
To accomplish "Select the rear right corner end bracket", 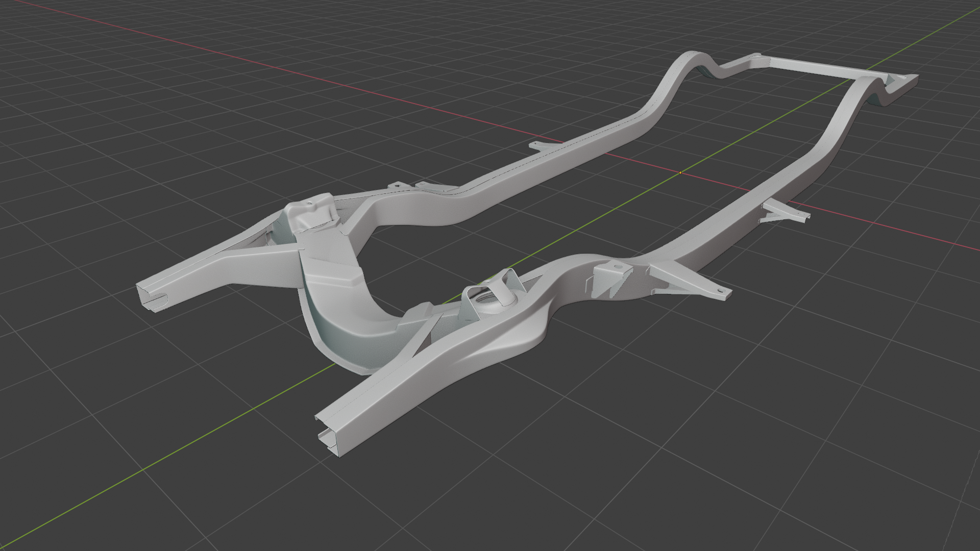I will coord(902,82).
